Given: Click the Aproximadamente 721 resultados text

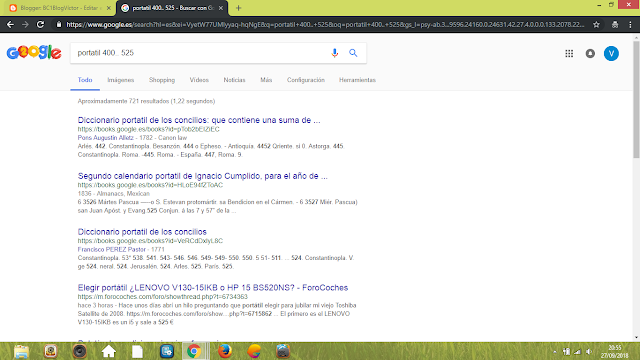Looking at the screenshot, I should coord(147,101).
